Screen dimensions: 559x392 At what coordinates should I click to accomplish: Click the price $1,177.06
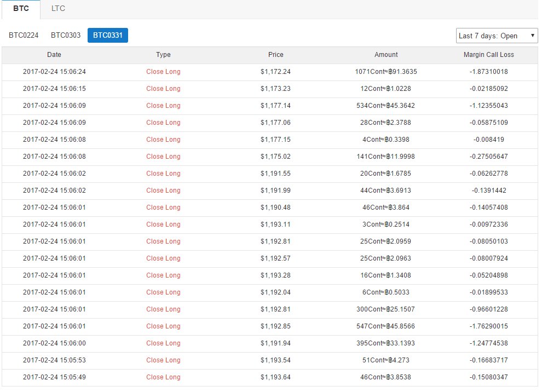275,123
